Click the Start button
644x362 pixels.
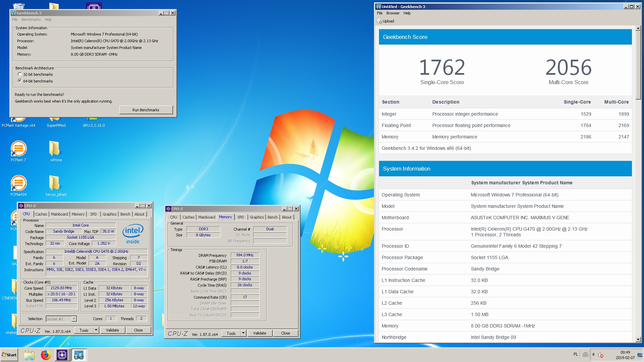coord(9,355)
